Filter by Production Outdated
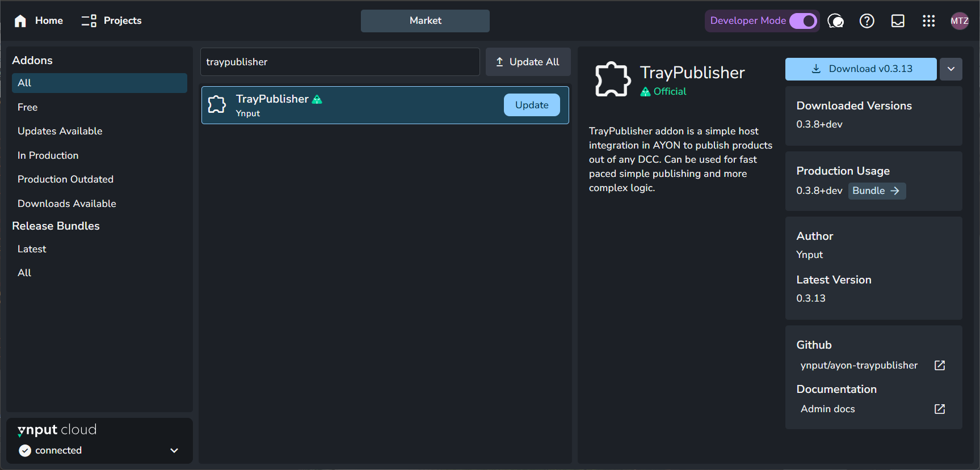The image size is (980, 470). click(x=99, y=179)
